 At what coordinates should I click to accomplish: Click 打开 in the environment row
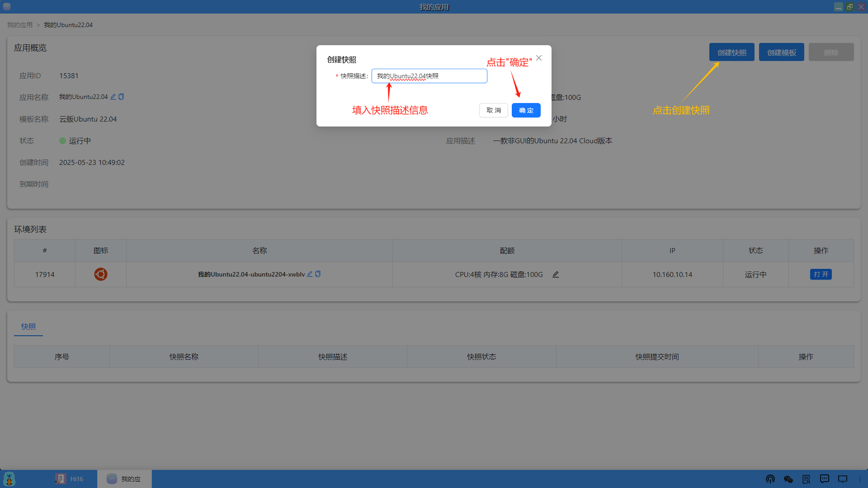pyautogui.click(x=821, y=274)
